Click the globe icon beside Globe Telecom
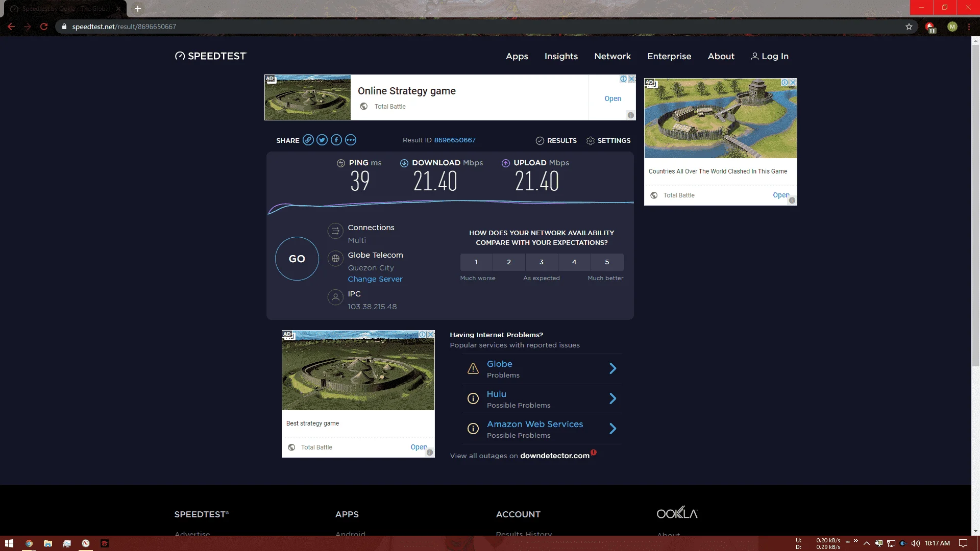Image resolution: width=980 pixels, height=551 pixels. [x=335, y=259]
